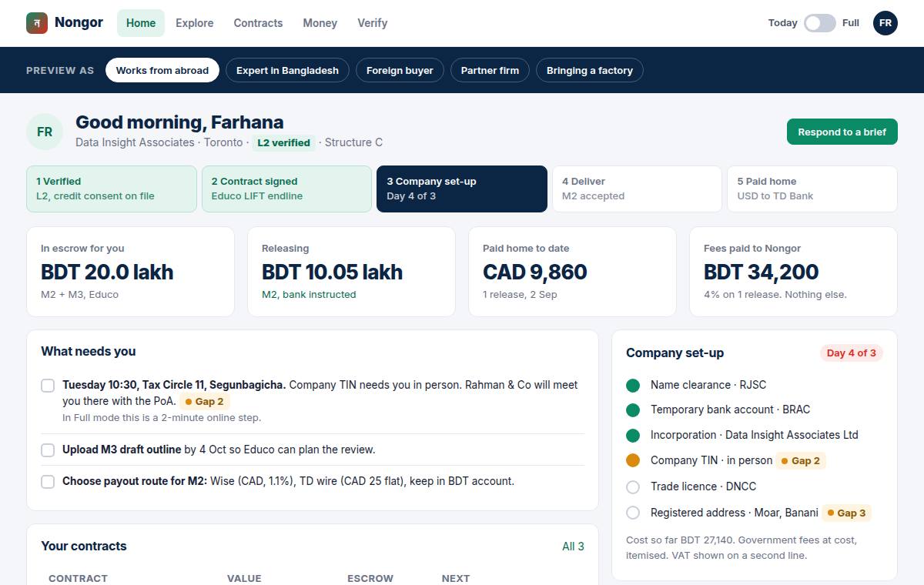This screenshot has width=924, height=585.
Task: Click the green Name clearance status dot
Action: (x=633, y=385)
